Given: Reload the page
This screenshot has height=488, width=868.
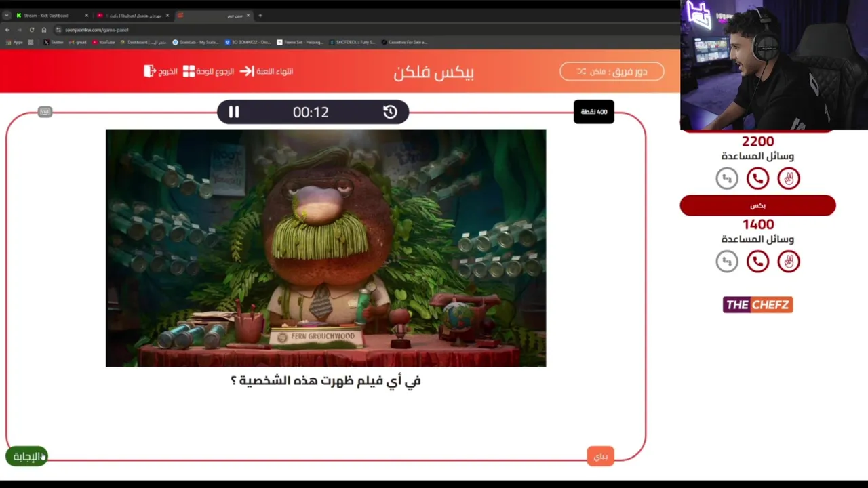Looking at the screenshot, I should [31, 30].
